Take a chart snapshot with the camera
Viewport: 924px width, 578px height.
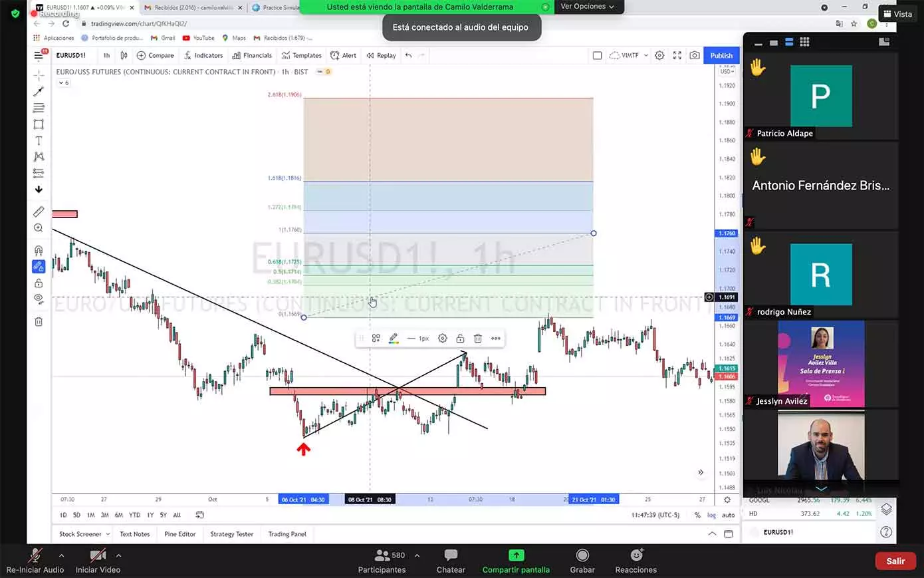(694, 55)
